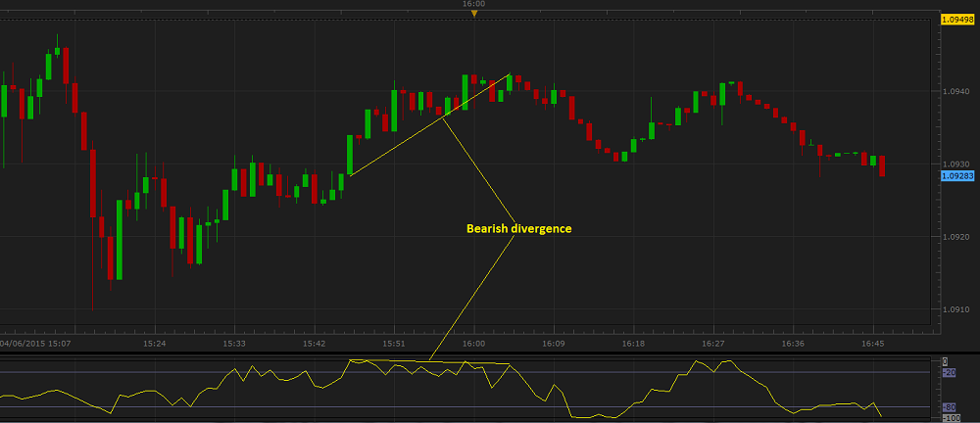
Task: Click the last red candlestick on the chart
Action: pos(882,165)
